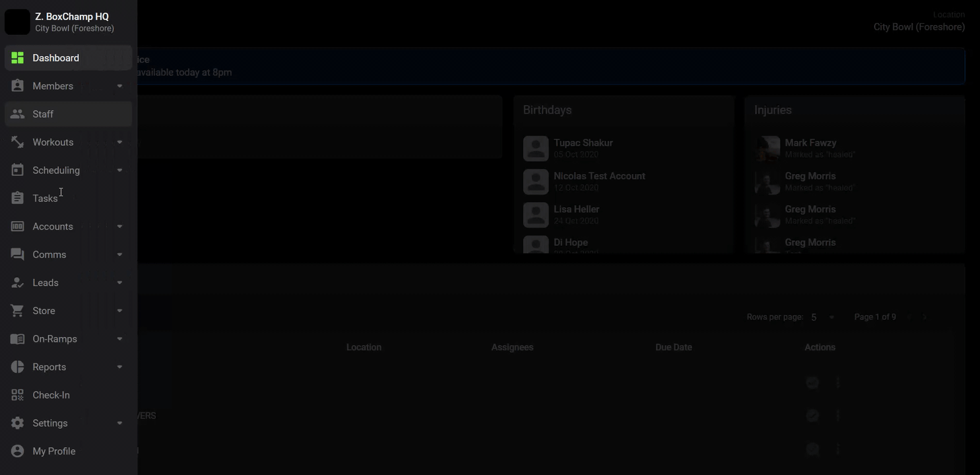Expand the Settings submenu arrow
This screenshot has height=475, width=980.
tap(119, 423)
